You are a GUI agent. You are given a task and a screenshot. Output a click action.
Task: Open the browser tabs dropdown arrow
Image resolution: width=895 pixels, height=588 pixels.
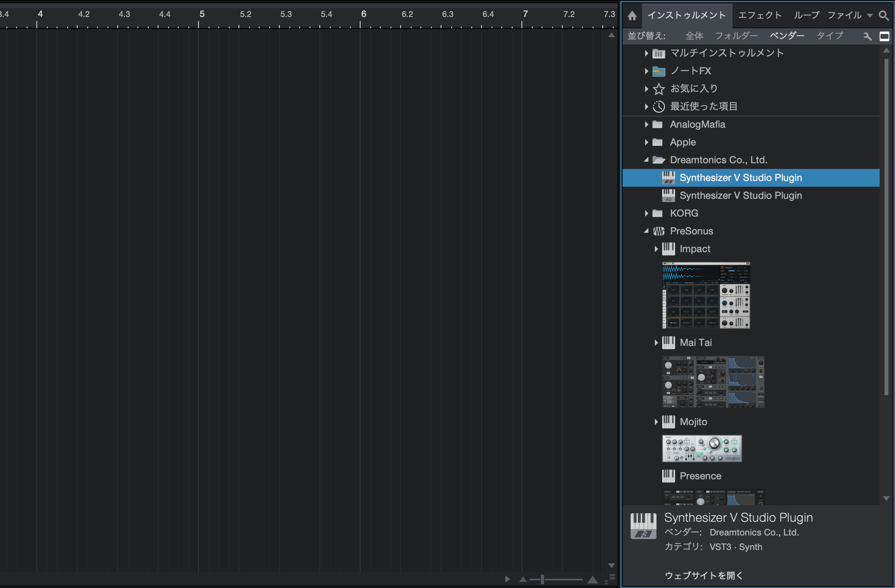(x=870, y=16)
